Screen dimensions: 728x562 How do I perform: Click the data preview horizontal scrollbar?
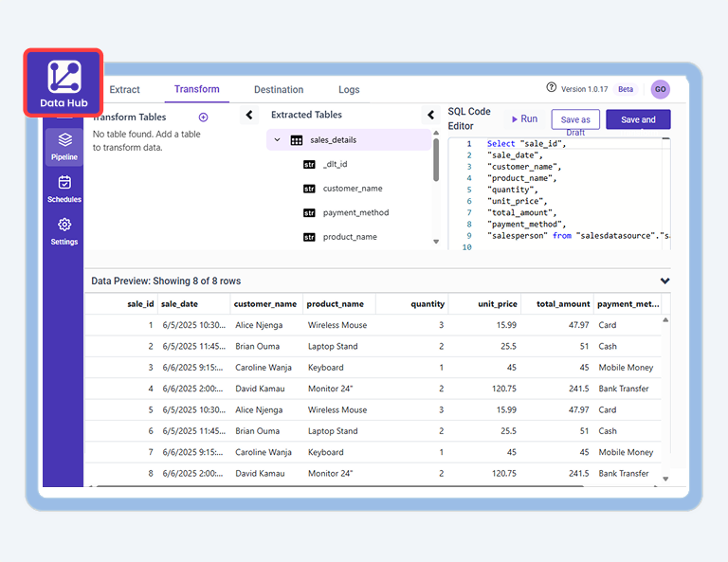[x=339, y=486]
